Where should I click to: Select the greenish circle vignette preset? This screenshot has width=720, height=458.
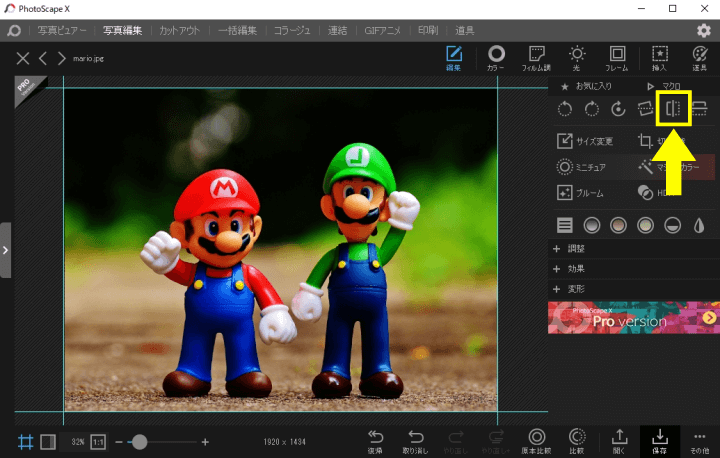[645, 225]
